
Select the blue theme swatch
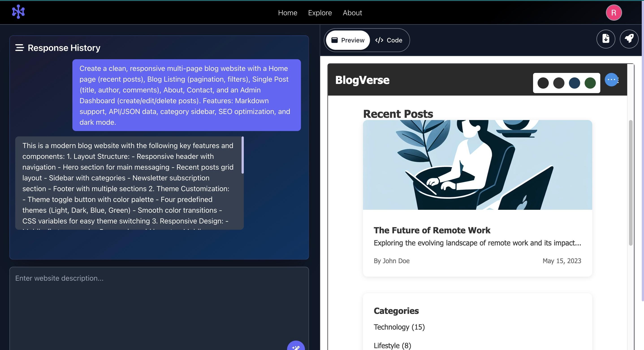pyautogui.click(x=574, y=83)
